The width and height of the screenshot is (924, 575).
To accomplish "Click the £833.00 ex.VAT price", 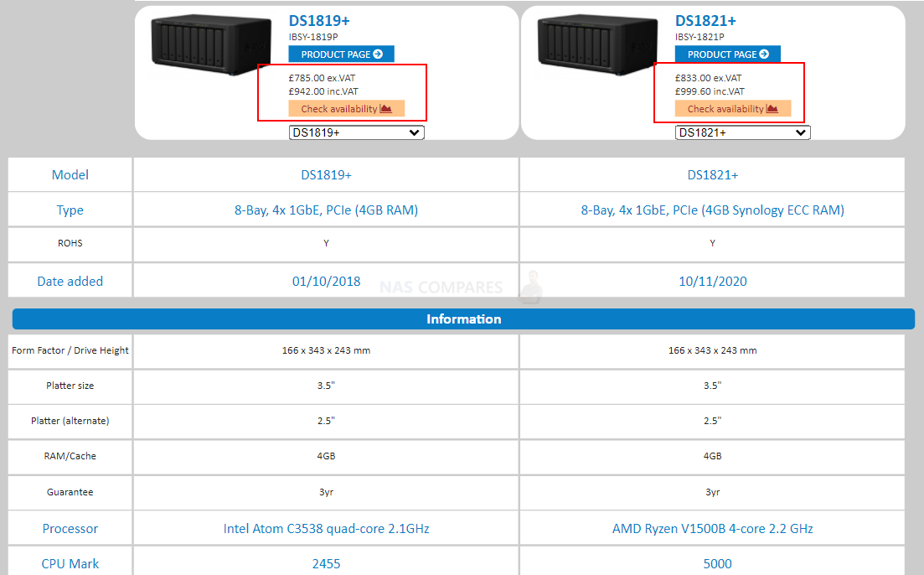I will tap(709, 78).
